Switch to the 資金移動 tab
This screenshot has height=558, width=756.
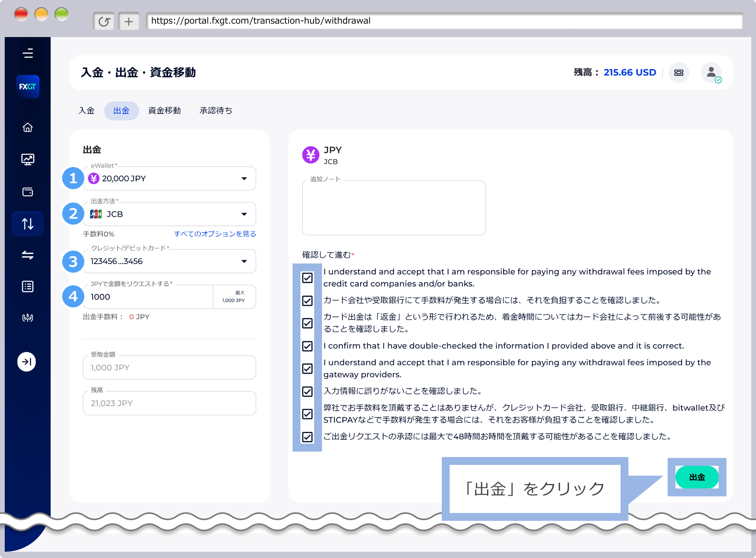point(165,111)
